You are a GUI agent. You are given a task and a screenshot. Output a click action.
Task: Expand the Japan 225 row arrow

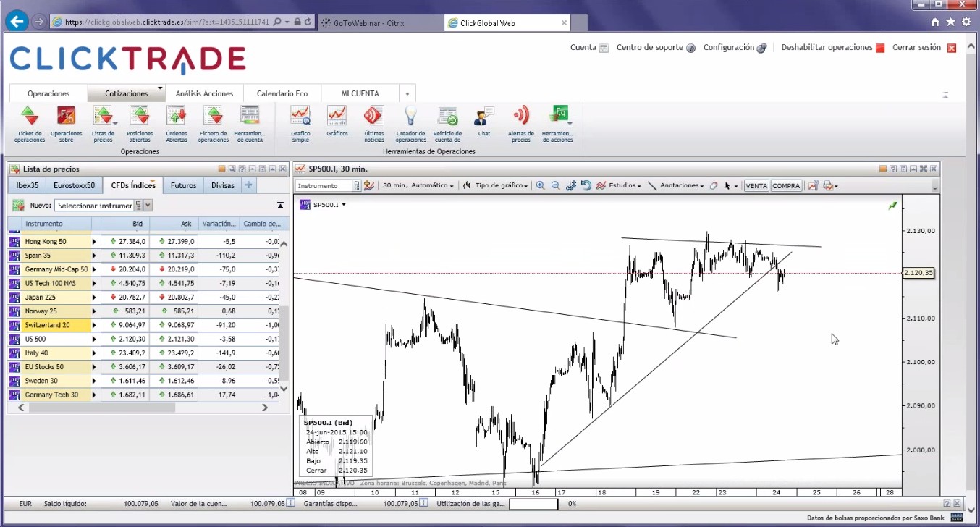coord(93,298)
